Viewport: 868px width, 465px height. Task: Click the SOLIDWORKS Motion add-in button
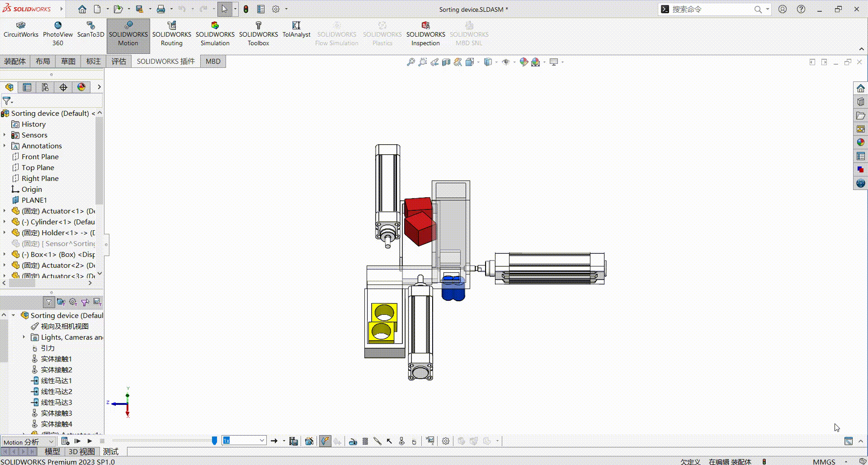click(128, 34)
